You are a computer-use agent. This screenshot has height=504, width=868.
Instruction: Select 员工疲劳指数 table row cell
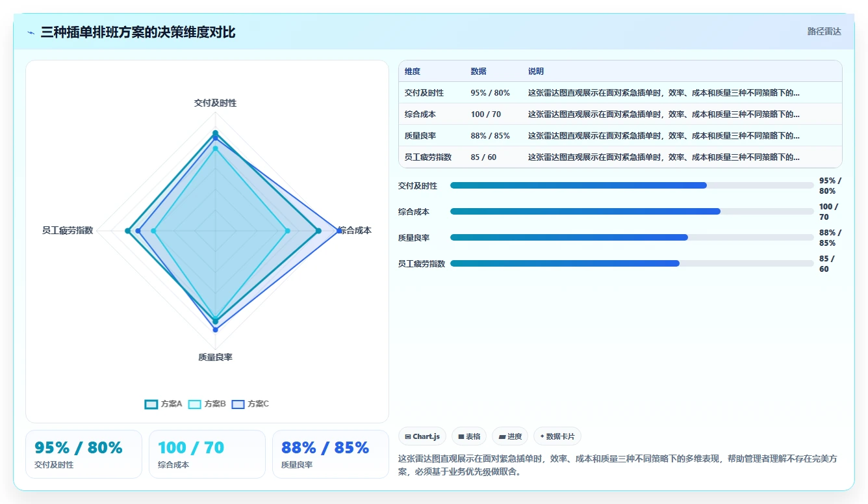(x=428, y=157)
